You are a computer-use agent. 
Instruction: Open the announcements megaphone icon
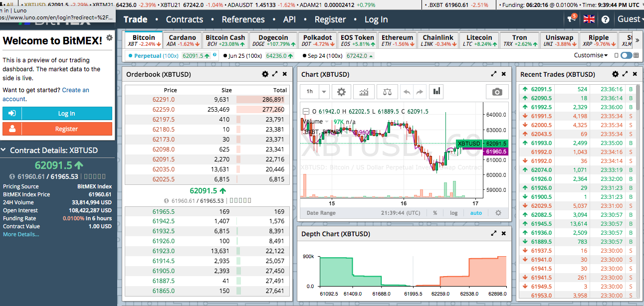point(571,19)
